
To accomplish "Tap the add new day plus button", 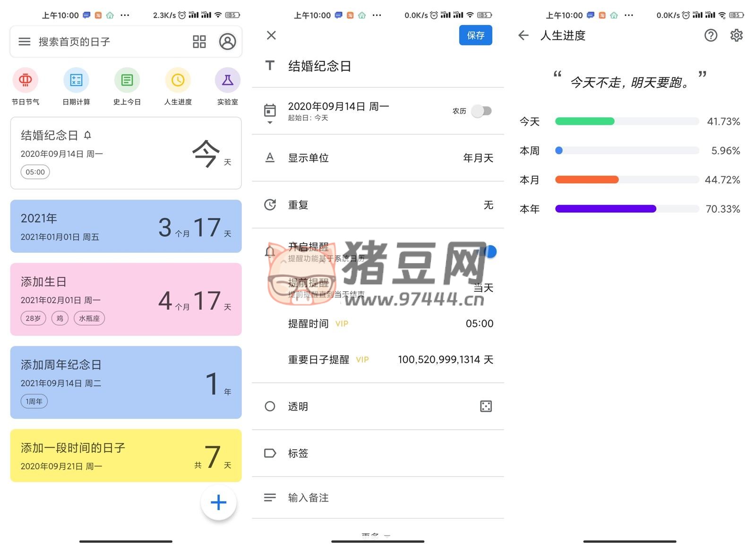I will pos(218,502).
